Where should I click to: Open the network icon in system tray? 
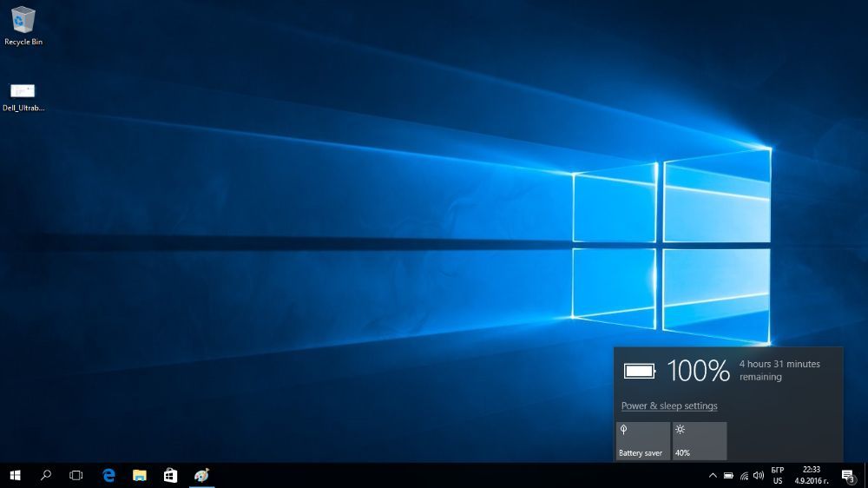pos(744,475)
